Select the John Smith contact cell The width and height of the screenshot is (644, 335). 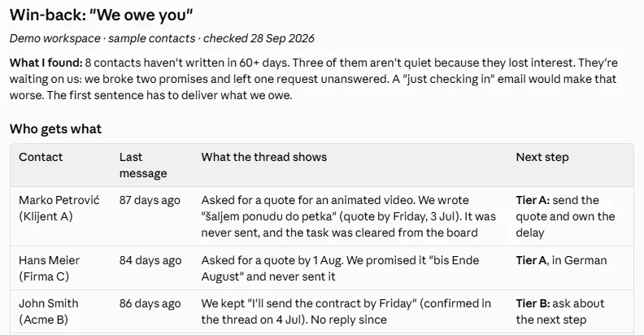pyautogui.click(x=49, y=311)
